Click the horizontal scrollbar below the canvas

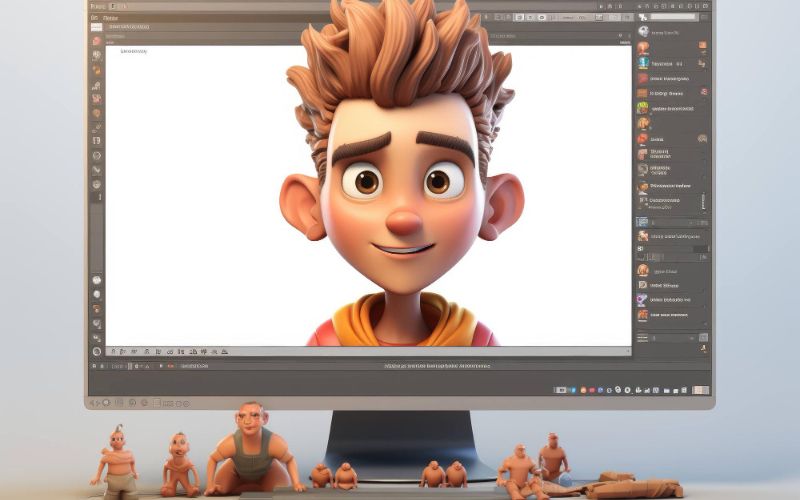[x=368, y=352]
